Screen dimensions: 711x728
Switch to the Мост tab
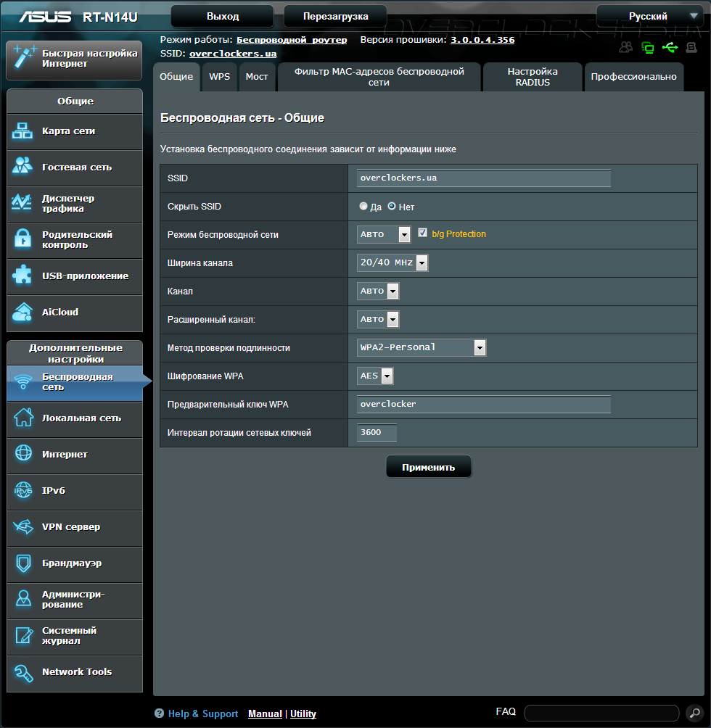click(x=257, y=77)
